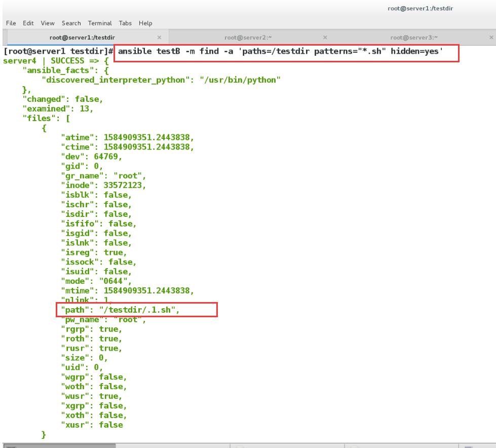Click the "rgrp": true line
Image resolution: width=496 pixels, height=448 pixels.
(x=91, y=329)
